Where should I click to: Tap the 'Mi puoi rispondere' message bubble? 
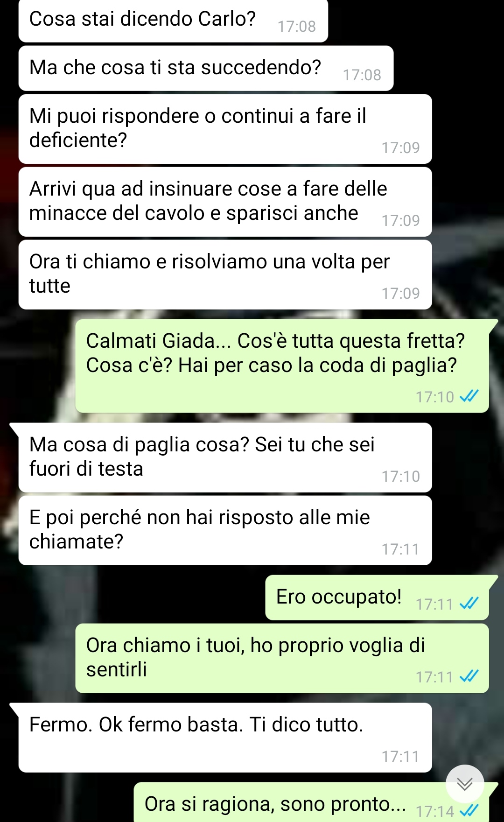pos(225,129)
